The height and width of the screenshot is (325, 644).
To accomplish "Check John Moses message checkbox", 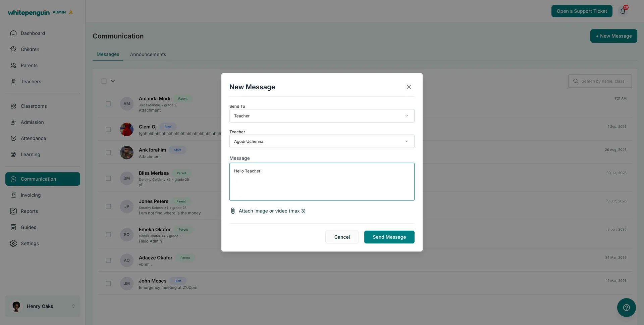I will click(x=108, y=283).
